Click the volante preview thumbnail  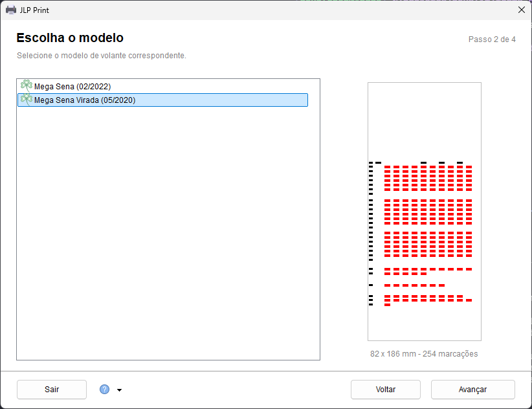click(425, 211)
